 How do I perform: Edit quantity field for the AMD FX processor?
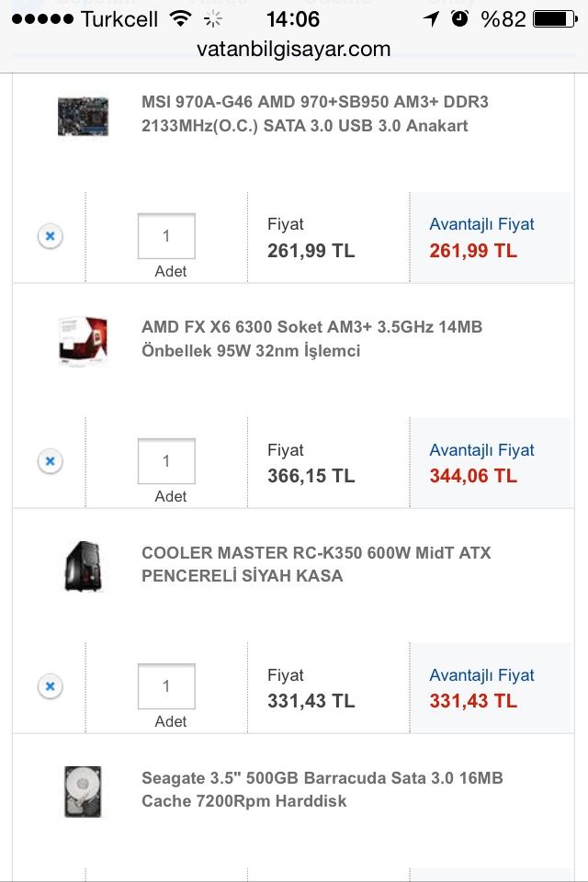pos(166,461)
